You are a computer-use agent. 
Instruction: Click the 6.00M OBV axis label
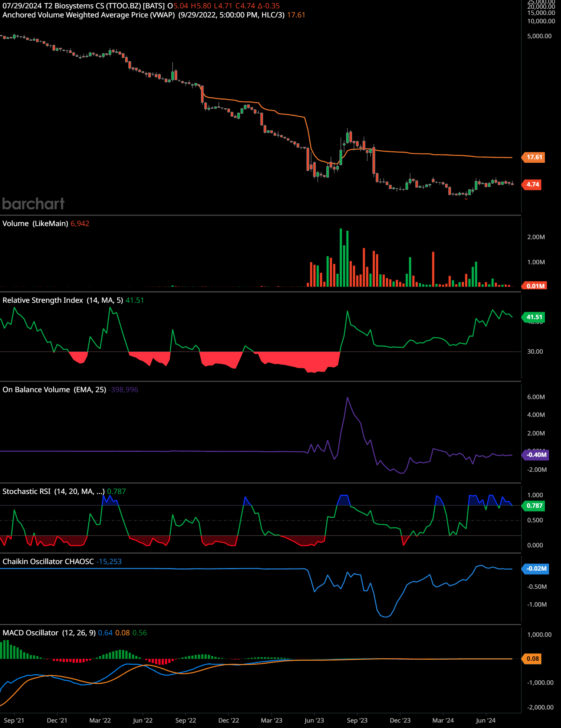tap(536, 397)
